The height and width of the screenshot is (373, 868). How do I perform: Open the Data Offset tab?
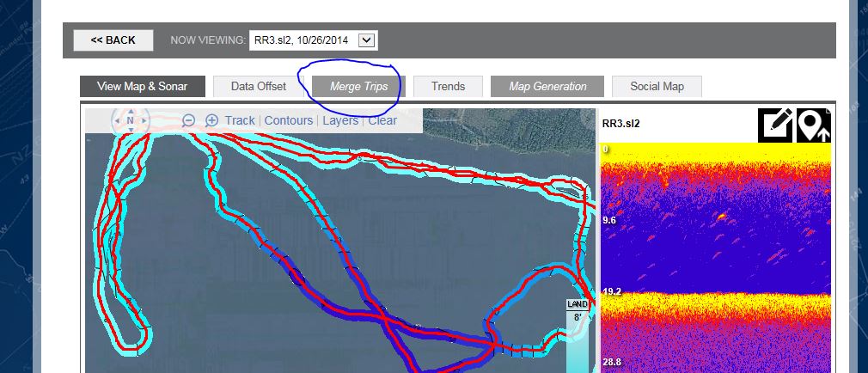(259, 87)
